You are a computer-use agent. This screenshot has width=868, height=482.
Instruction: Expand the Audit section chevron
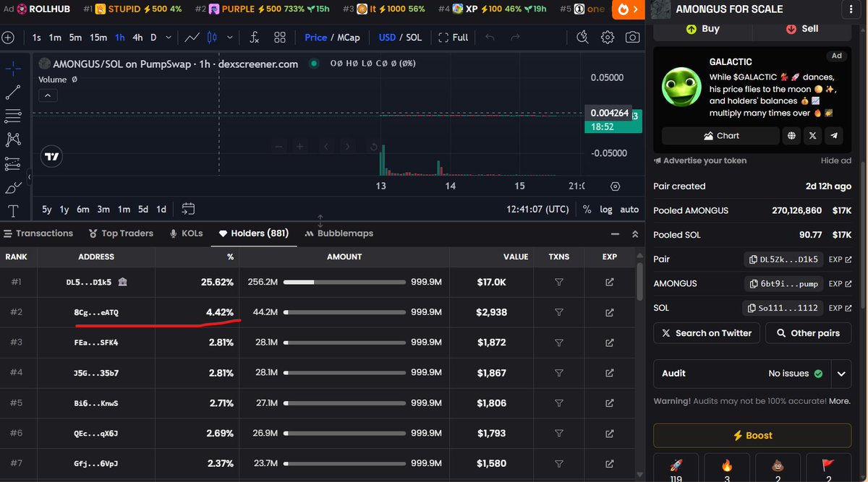[841, 374]
